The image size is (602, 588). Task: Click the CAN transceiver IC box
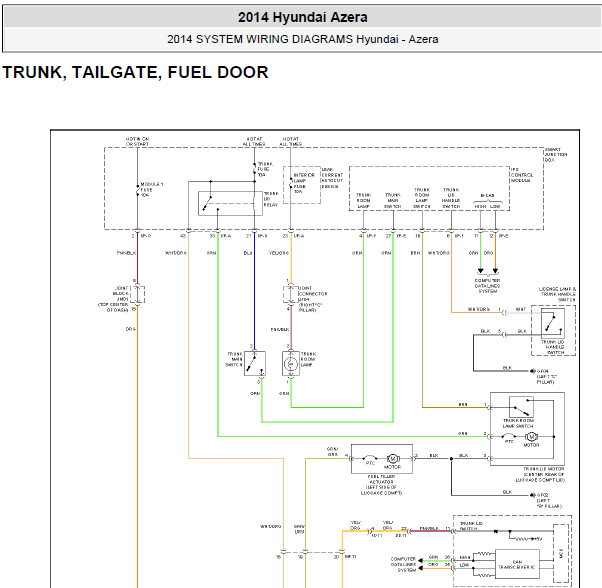[517, 564]
